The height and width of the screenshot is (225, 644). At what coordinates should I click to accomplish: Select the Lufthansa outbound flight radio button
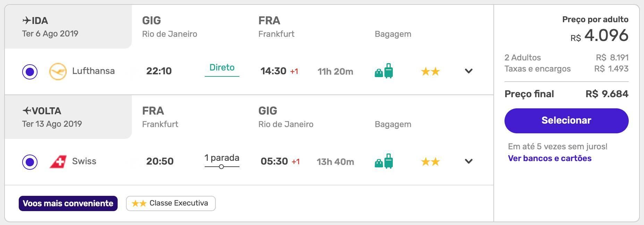tap(30, 72)
